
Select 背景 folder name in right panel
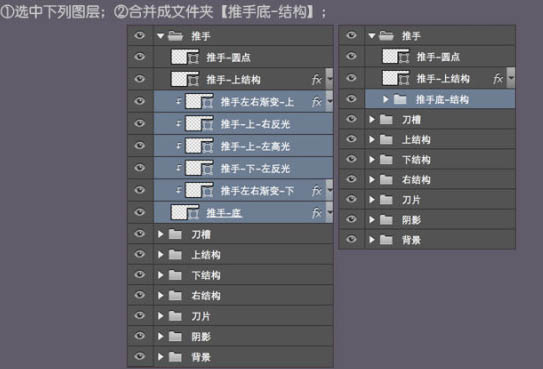click(x=411, y=240)
